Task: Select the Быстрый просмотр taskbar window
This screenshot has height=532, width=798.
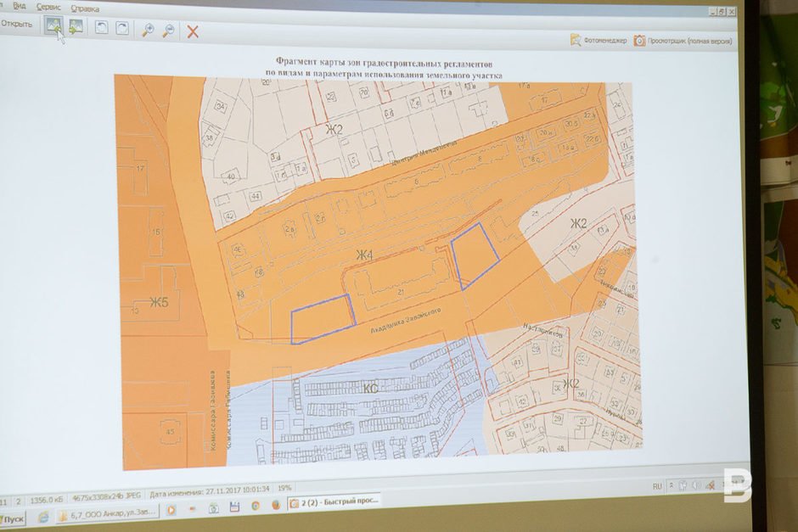Action: tap(334, 501)
